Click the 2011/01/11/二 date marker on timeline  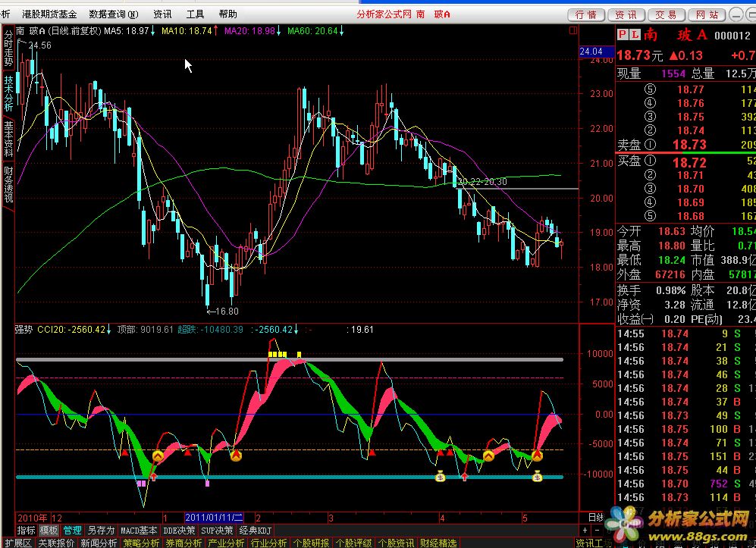pos(214,518)
